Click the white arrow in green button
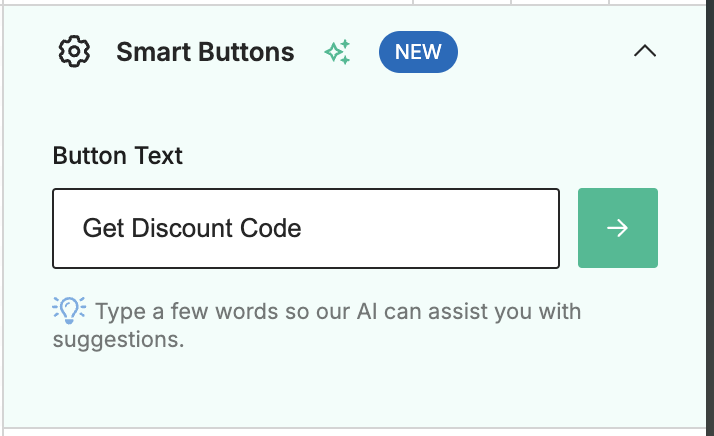 tap(617, 228)
